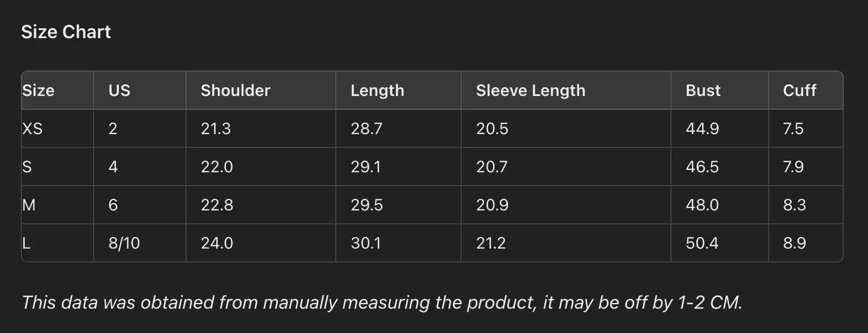Click the manual measurement disclaimer text
The image size is (868, 333).
pos(382,302)
